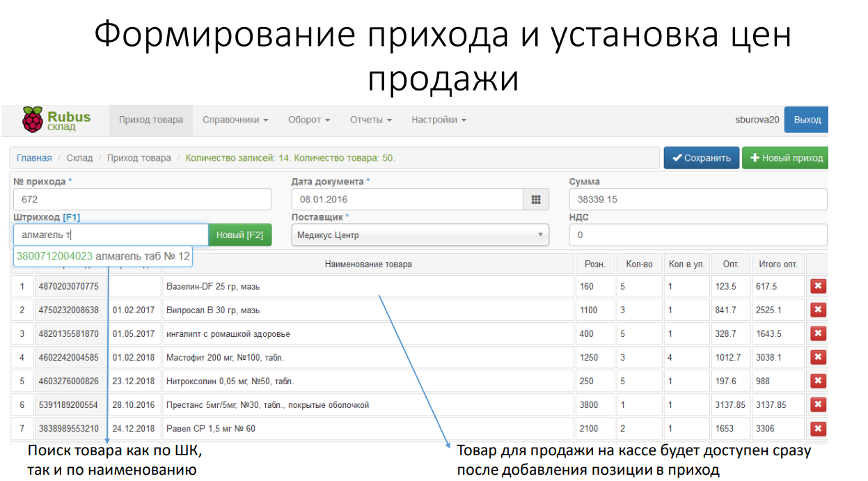Open the Оборот dropdown menu

point(309,120)
